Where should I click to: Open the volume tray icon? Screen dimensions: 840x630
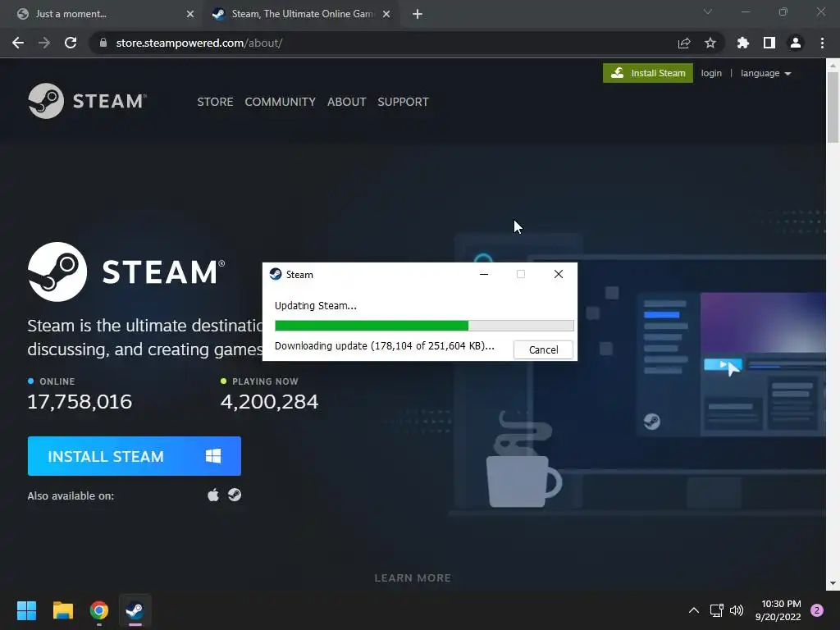(737, 610)
